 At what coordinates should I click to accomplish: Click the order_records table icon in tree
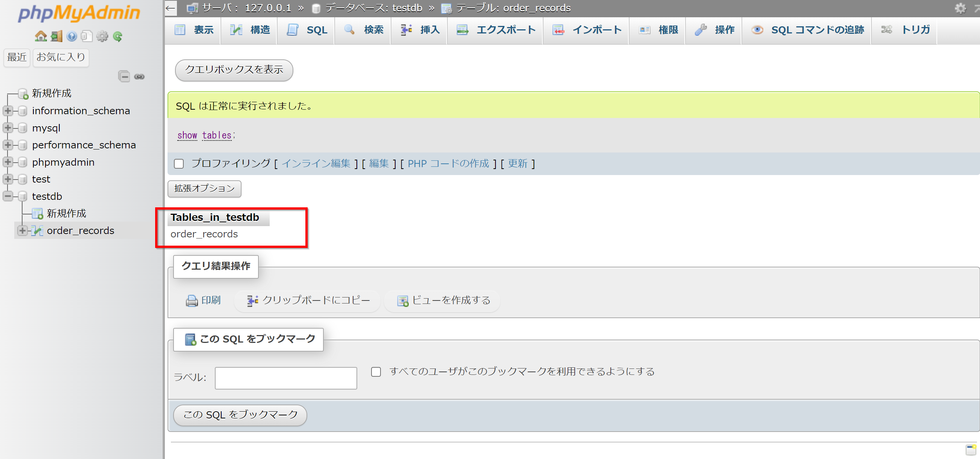tap(37, 231)
